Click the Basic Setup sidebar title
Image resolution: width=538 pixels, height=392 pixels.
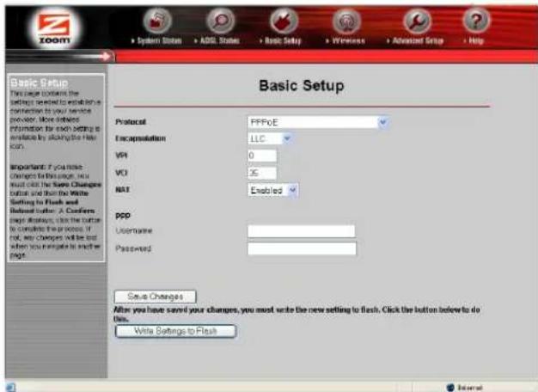[40, 83]
